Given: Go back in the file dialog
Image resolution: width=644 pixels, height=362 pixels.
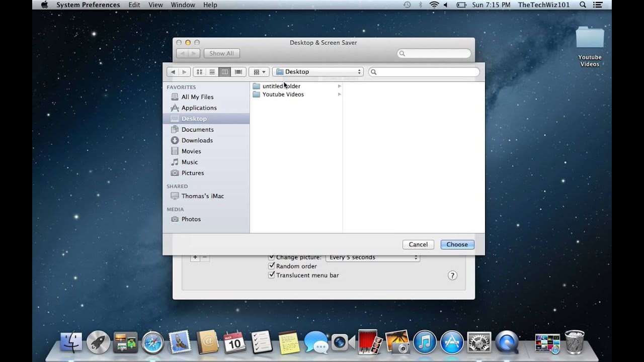Looking at the screenshot, I should (x=173, y=72).
